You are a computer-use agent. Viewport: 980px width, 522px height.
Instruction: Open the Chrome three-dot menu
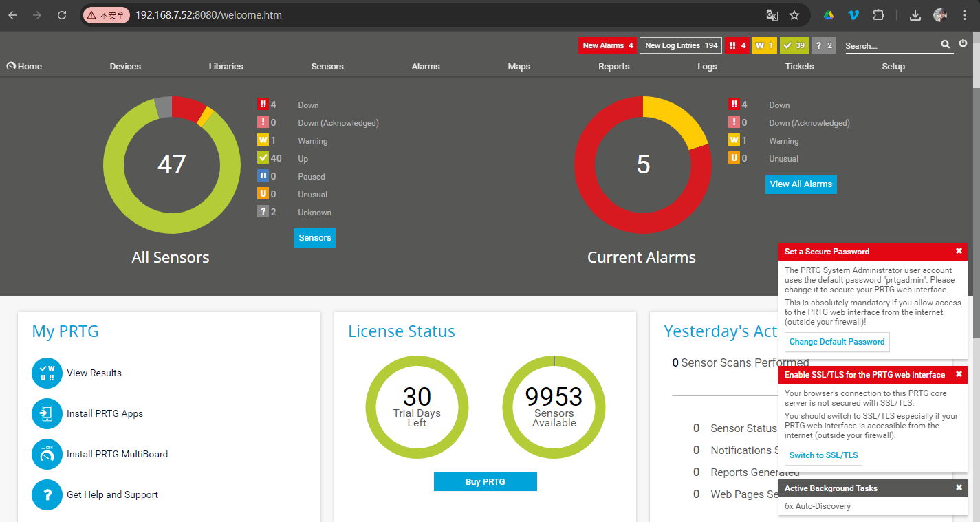tap(964, 14)
